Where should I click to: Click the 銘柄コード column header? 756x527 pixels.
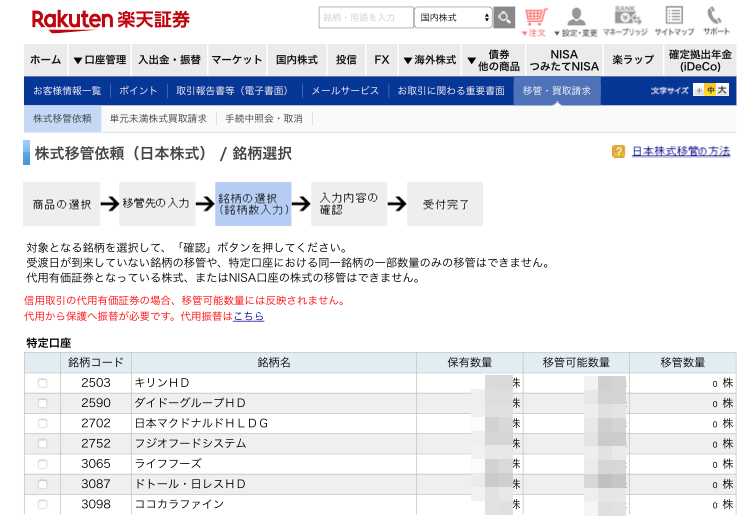pyautogui.click(x=95, y=363)
